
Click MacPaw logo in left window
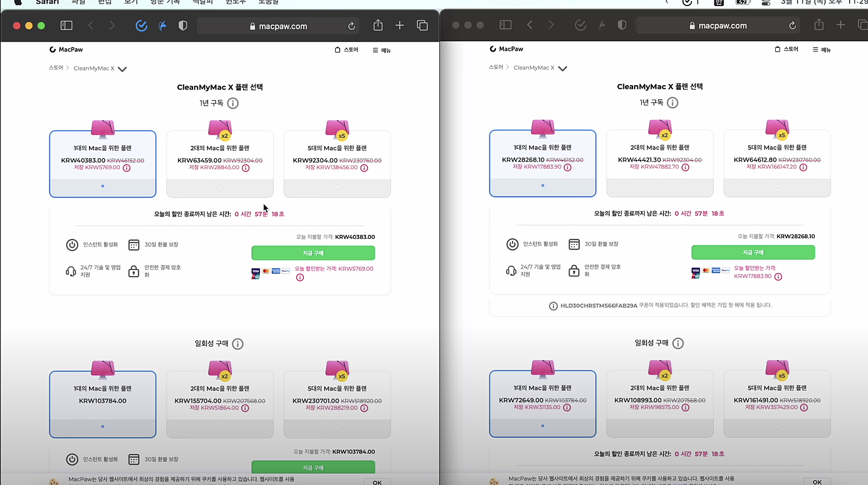[x=66, y=49]
